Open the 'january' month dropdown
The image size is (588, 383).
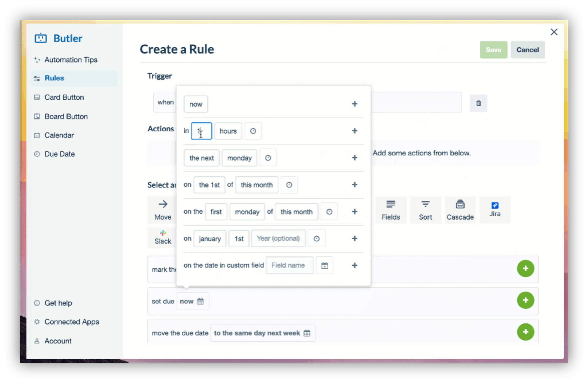point(210,239)
